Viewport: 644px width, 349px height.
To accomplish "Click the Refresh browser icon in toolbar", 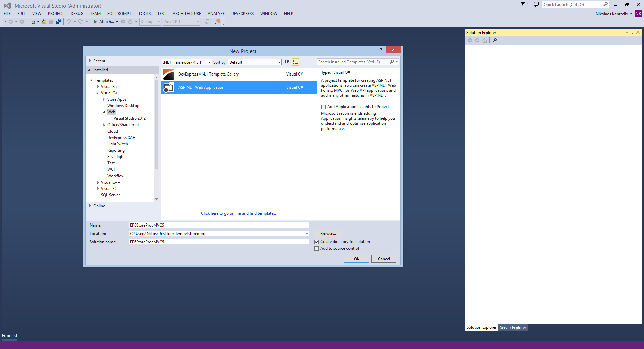I will (x=130, y=22).
